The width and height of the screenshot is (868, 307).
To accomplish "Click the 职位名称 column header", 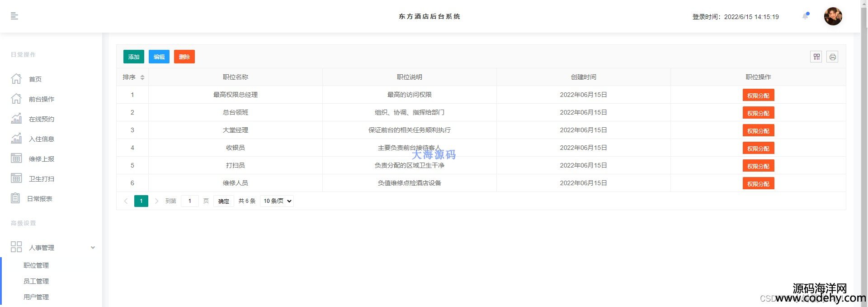I will pos(236,77).
